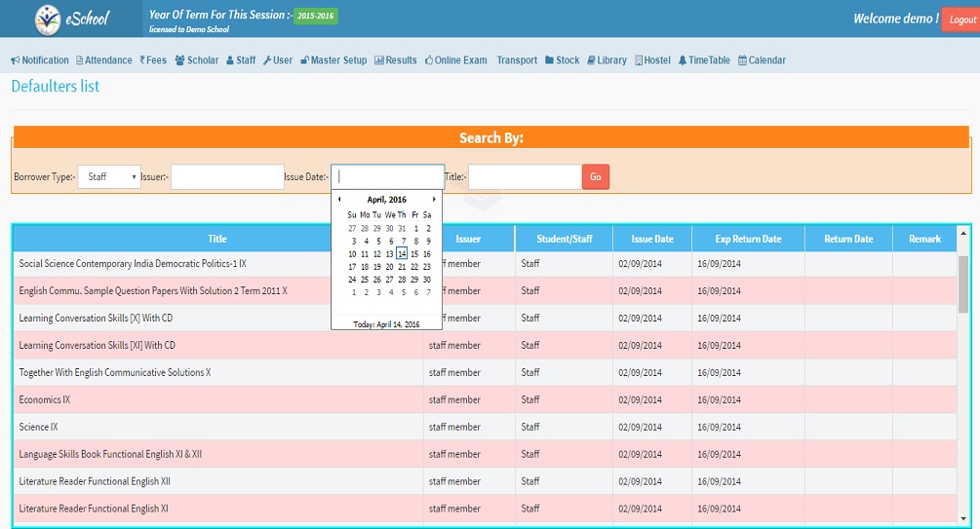Open the Online Exam menu

click(455, 60)
